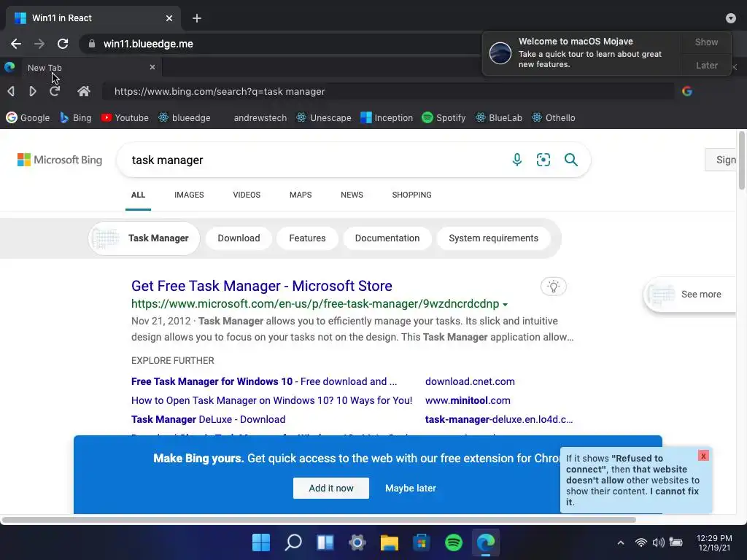747x560 pixels.
Task: Close the New Tab in Edge
Action: click(x=152, y=67)
